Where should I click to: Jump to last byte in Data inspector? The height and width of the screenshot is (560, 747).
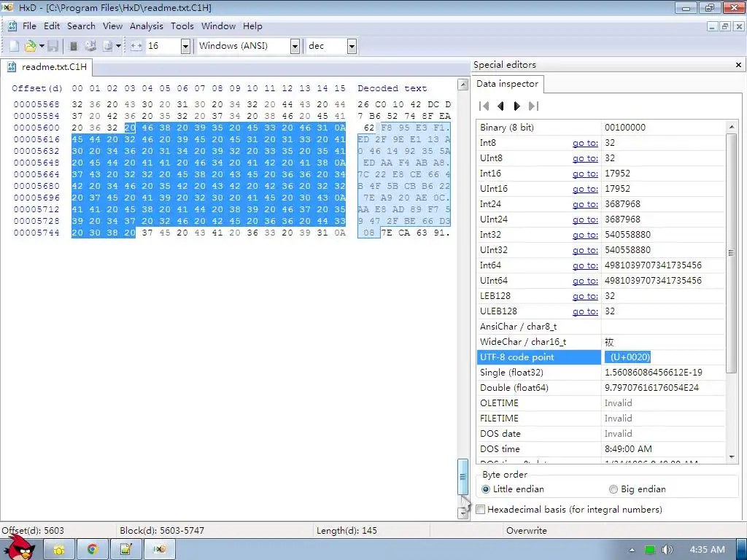(533, 106)
